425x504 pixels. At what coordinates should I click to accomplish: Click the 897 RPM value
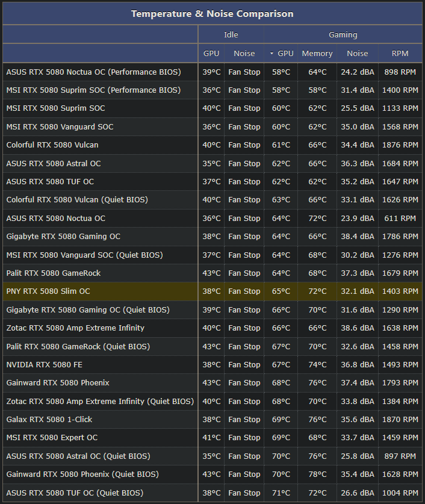[x=400, y=456]
